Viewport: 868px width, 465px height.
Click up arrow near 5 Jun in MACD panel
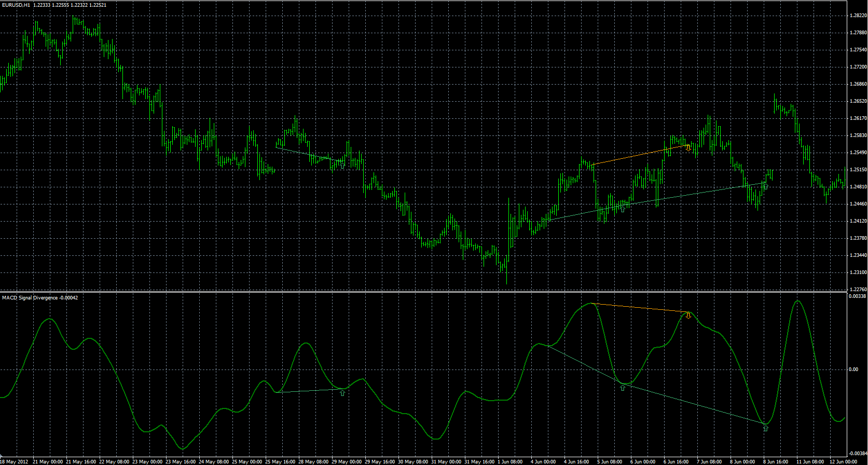tap(623, 388)
